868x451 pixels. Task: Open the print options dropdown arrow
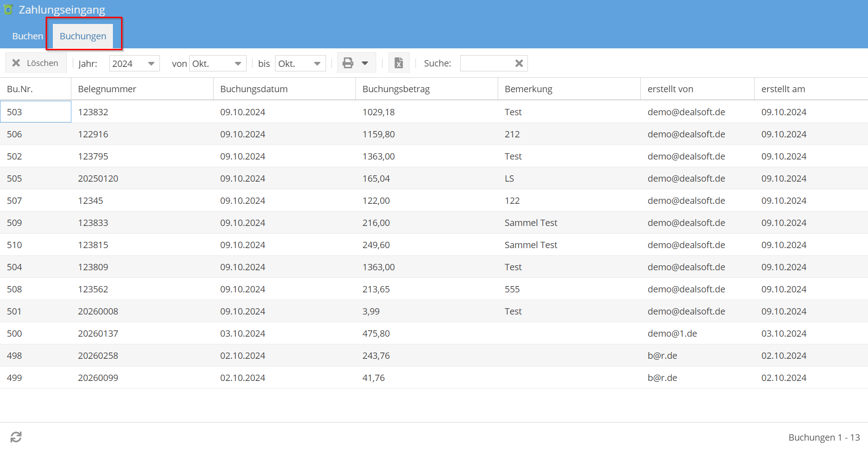coord(365,63)
